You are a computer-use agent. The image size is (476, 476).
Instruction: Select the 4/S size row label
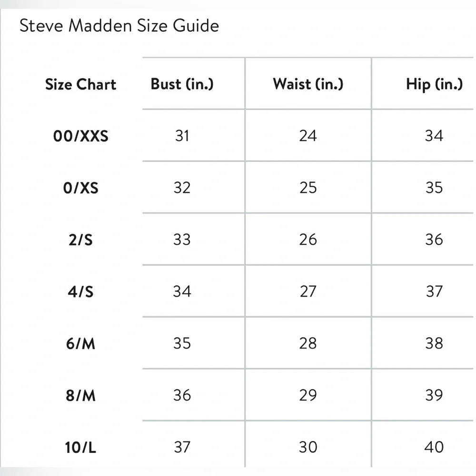[x=80, y=291]
